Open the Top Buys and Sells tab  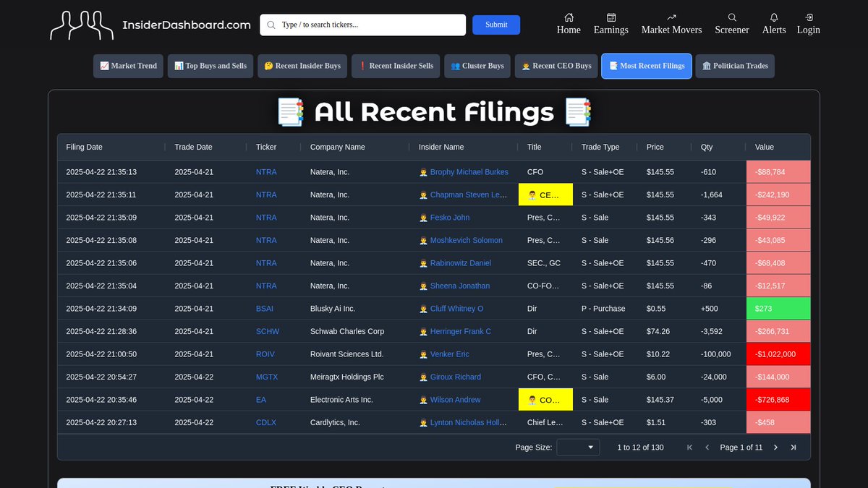pyautogui.click(x=210, y=66)
